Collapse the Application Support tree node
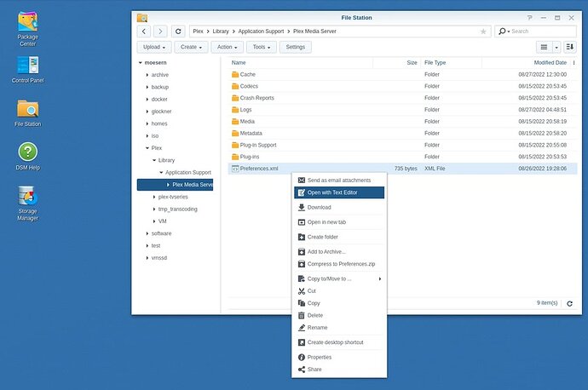This screenshot has height=390, width=588. 161,172
